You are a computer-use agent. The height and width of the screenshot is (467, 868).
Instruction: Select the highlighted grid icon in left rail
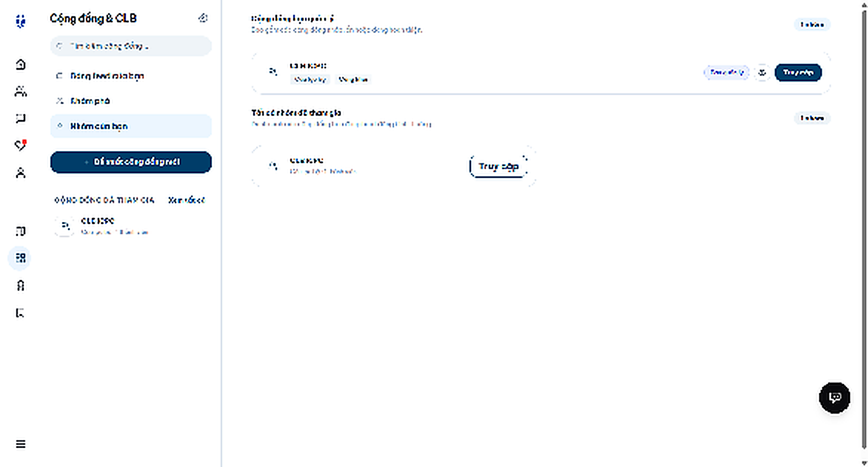click(x=20, y=258)
